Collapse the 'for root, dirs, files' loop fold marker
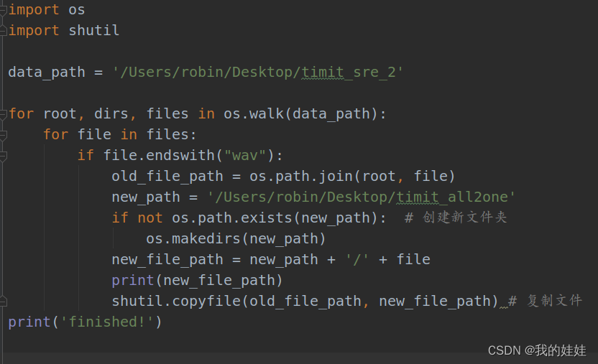Image resolution: width=598 pixels, height=364 pixels. pos(3,114)
